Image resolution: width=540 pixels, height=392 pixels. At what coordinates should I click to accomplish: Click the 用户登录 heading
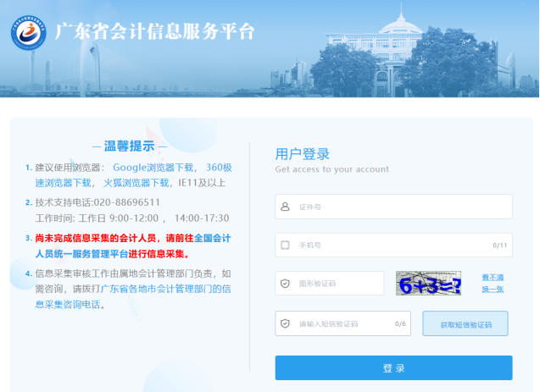pyautogui.click(x=303, y=154)
